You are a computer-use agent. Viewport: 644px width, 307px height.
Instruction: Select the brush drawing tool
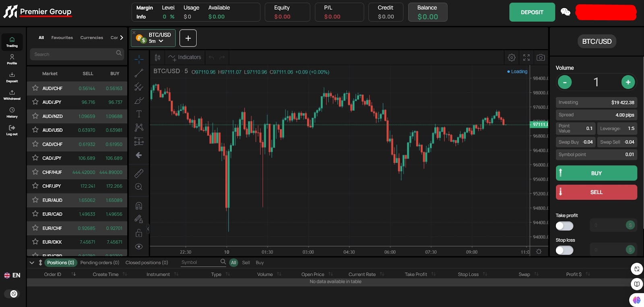[x=139, y=100]
